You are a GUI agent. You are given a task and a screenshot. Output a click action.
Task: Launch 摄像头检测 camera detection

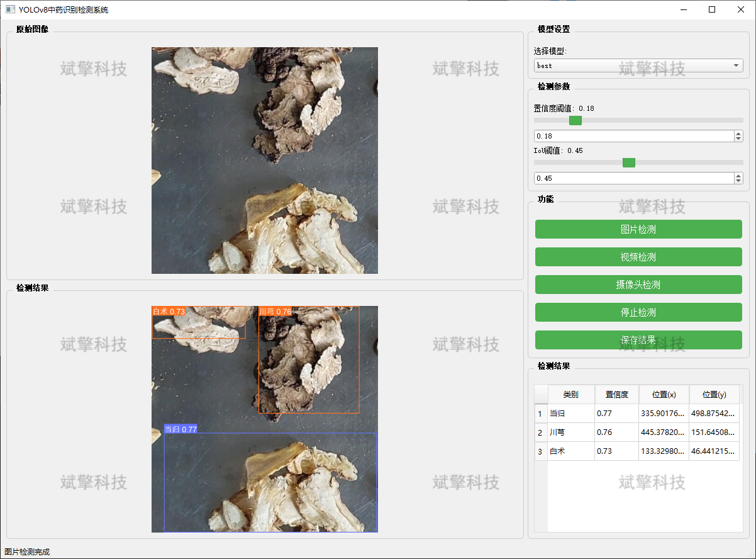(638, 285)
